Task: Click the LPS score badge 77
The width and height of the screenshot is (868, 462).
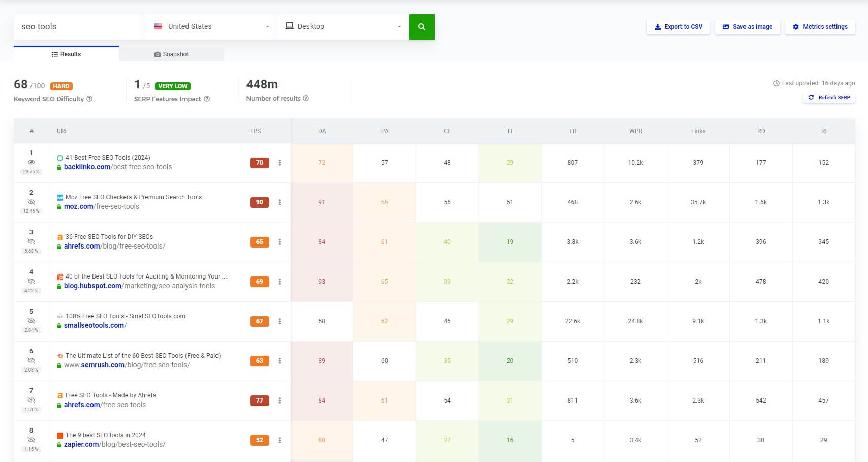Action: pyautogui.click(x=259, y=401)
